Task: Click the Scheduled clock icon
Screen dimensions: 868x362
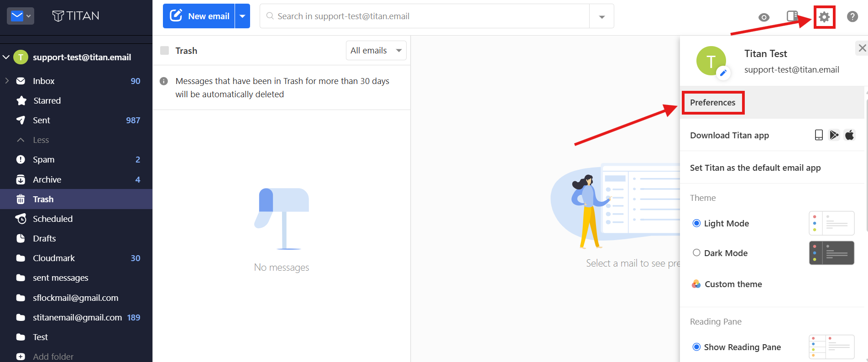Action: pyautogui.click(x=21, y=219)
